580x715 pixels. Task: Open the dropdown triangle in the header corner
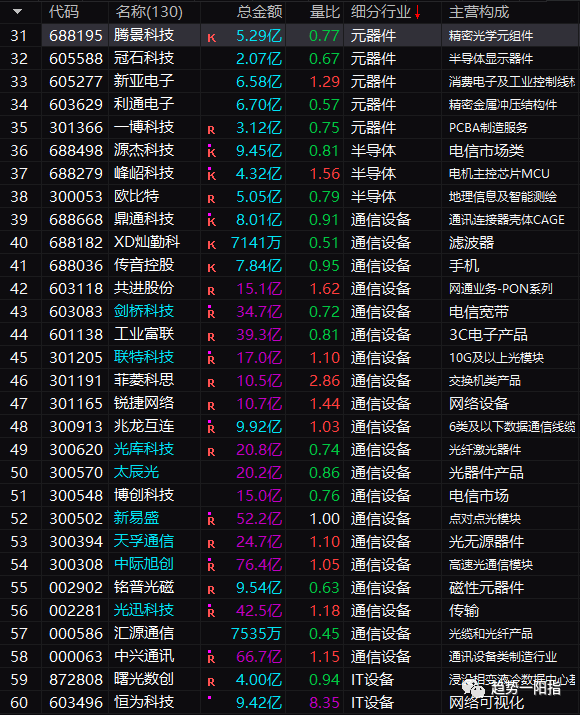click(x=18, y=11)
